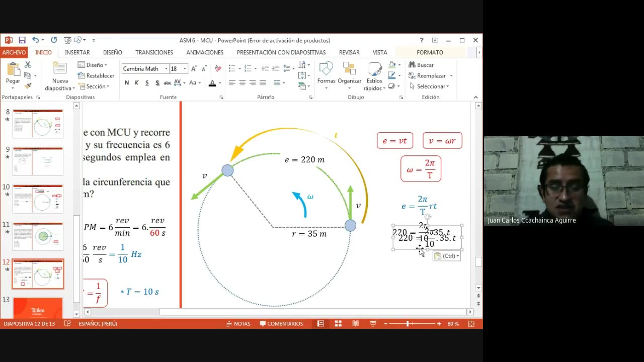The image size is (644, 362).
Task: Open the font color dropdown arrow
Action: click(x=220, y=83)
